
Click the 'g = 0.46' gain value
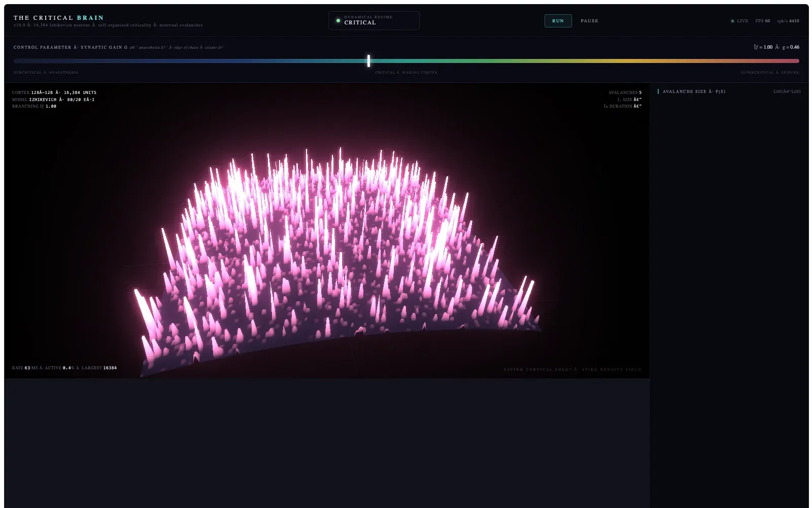(791, 47)
